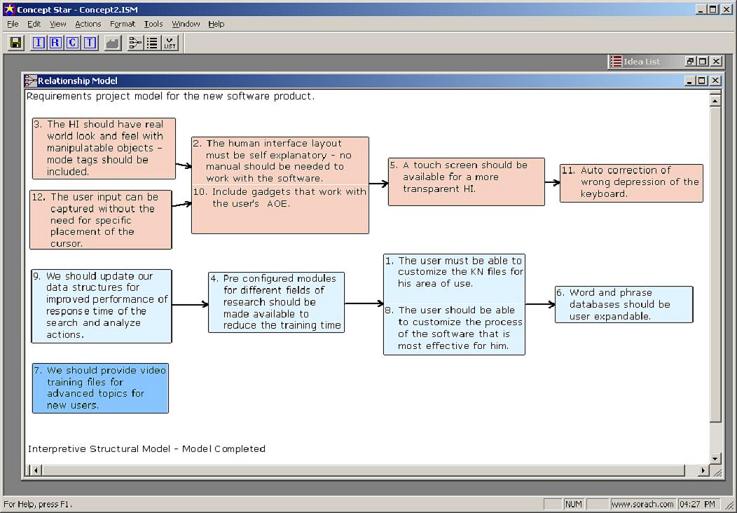Screen dimensions: 737x513
Task: Click the branching structure diagram toolbar icon
Action: (135, 43)
